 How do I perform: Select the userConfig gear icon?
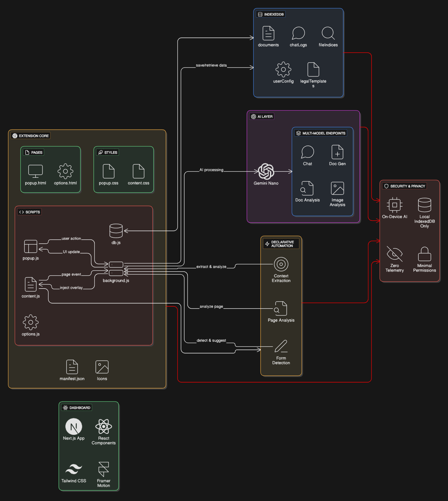(283, 70)
